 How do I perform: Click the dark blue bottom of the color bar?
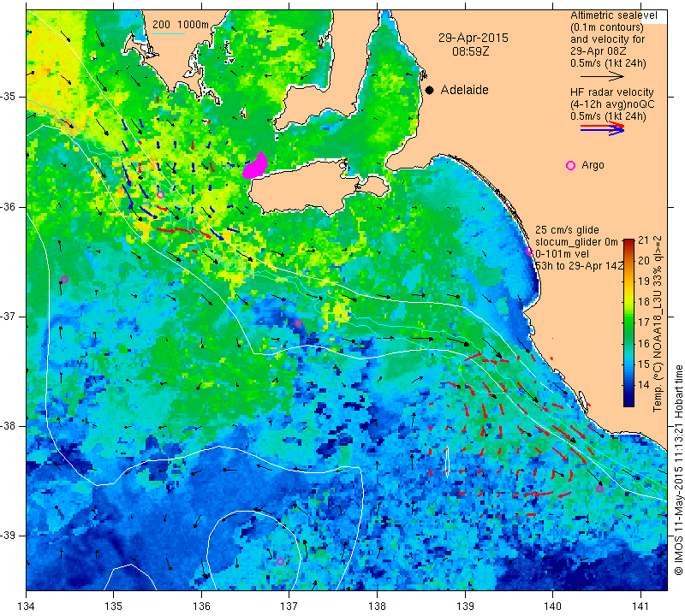click(628, 401)
